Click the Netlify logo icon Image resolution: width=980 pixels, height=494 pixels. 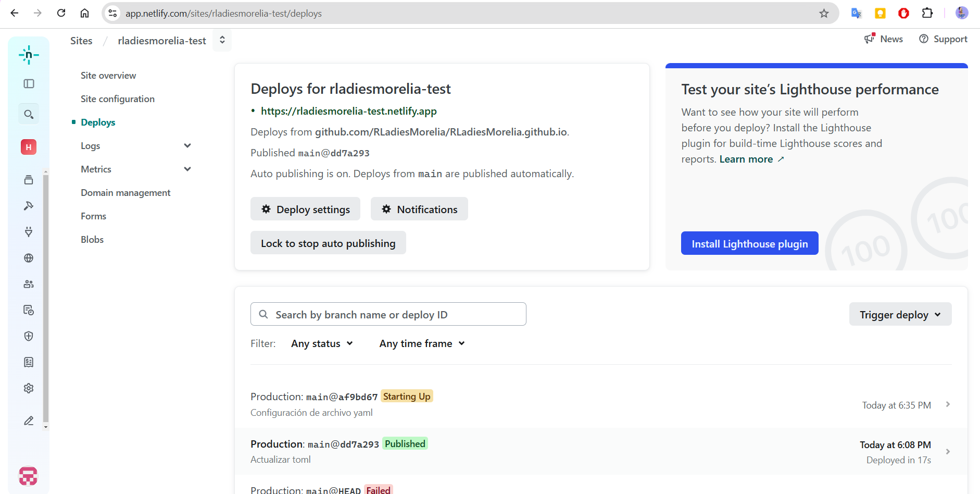pos(29,55)
